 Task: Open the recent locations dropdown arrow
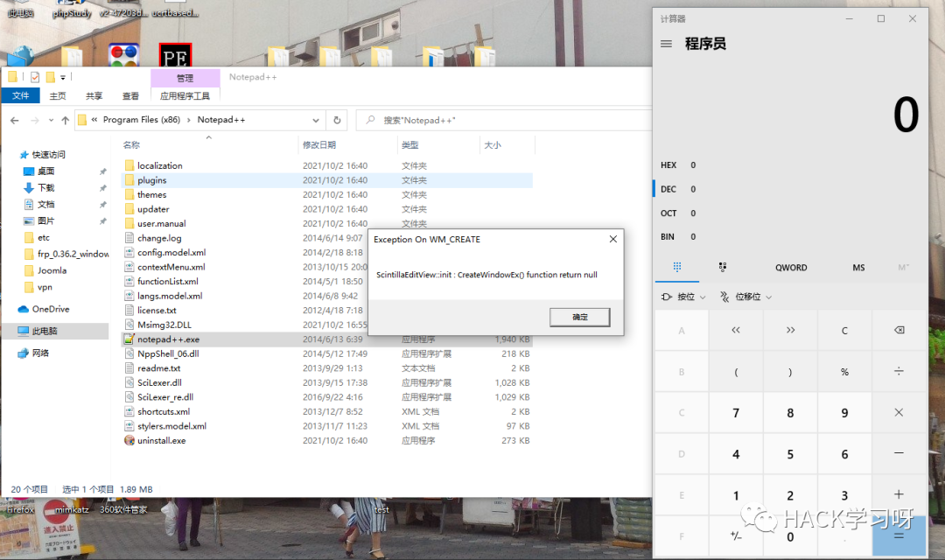tap(51, 121)
